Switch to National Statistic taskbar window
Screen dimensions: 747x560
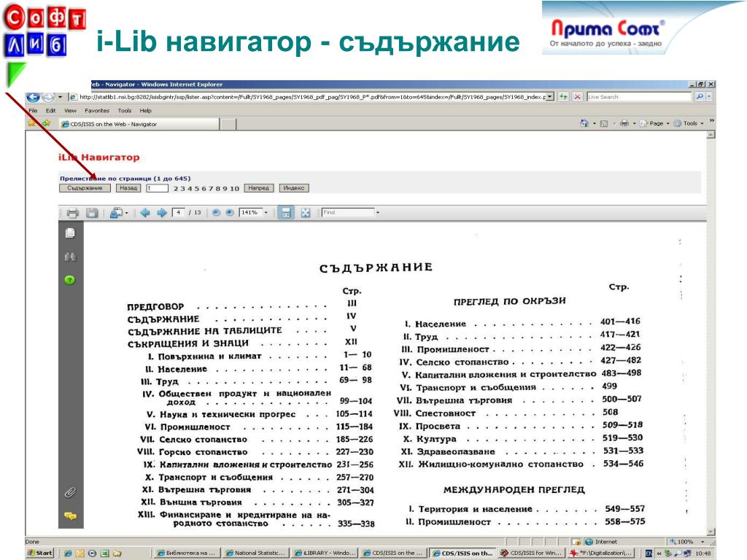tap(256, 553)
